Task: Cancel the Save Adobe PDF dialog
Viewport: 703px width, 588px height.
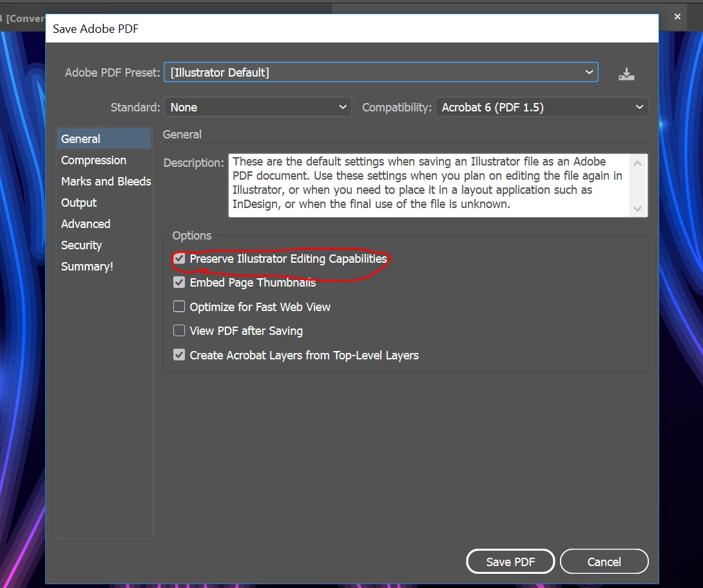Action: [x=604, y=562]
